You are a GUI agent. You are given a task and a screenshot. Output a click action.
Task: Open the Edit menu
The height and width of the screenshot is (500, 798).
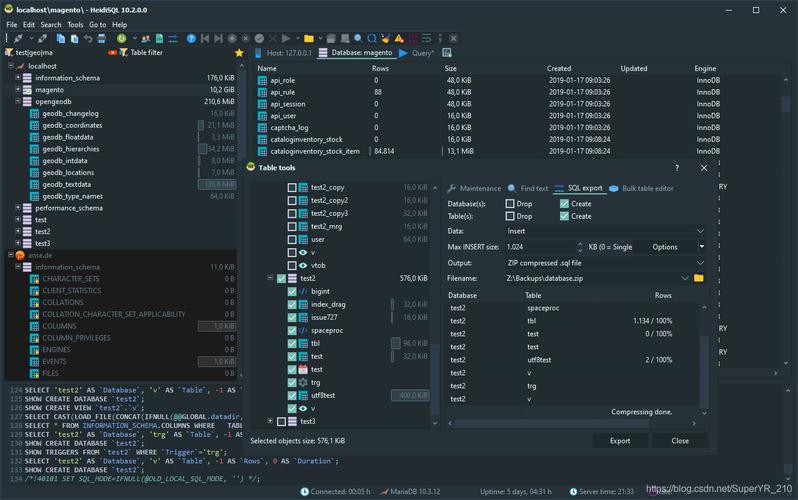[29, 24]
